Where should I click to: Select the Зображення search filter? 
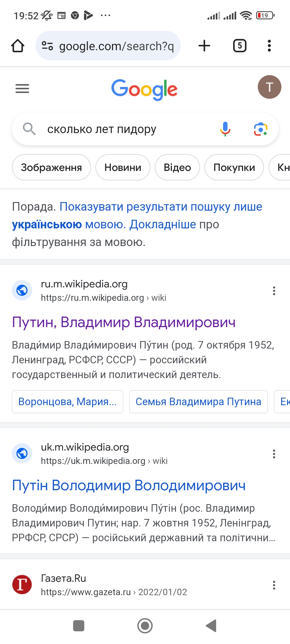click(x=51, y=167)
